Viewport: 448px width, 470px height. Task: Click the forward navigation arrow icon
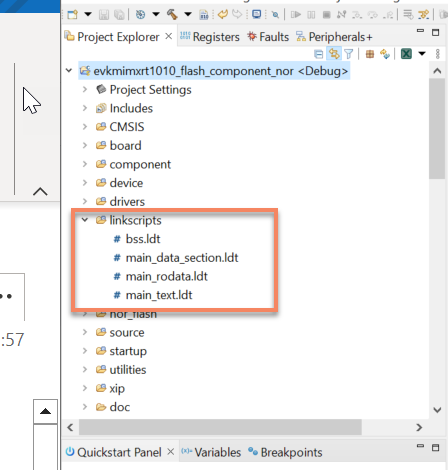pos(237,14)
